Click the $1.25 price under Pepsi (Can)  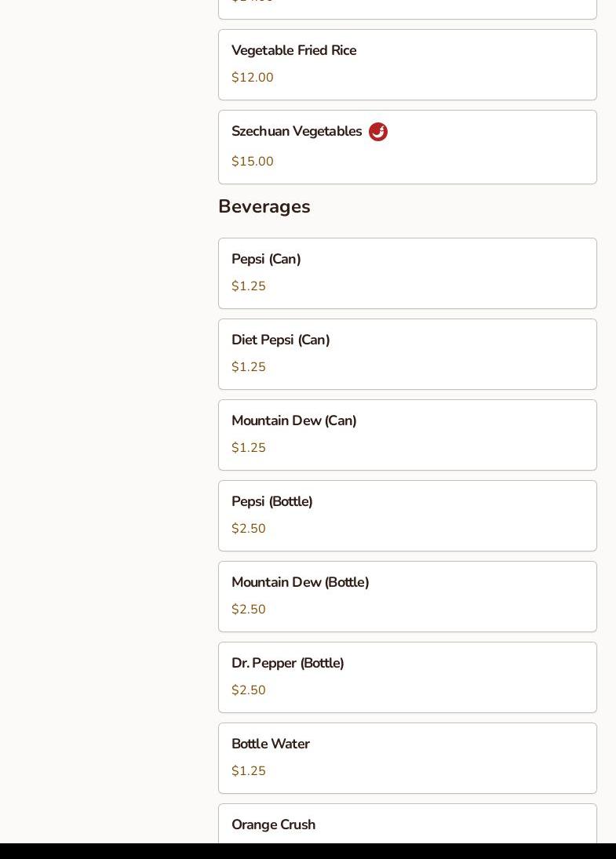pos(248,286)
